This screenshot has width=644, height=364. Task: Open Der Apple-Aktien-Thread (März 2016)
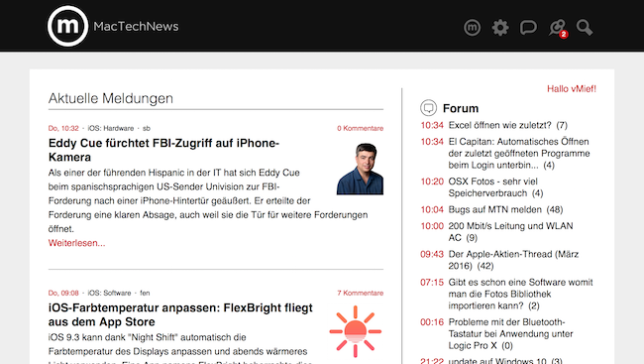[x=513, y=260]
